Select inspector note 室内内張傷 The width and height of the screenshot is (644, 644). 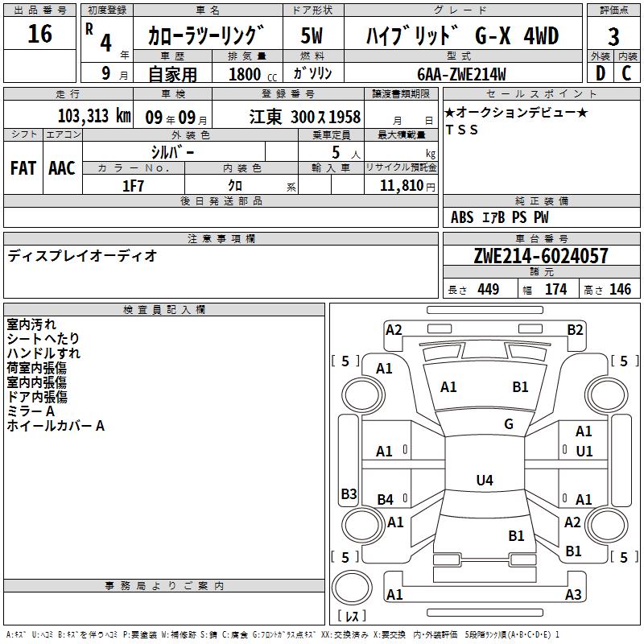point(36,382)
